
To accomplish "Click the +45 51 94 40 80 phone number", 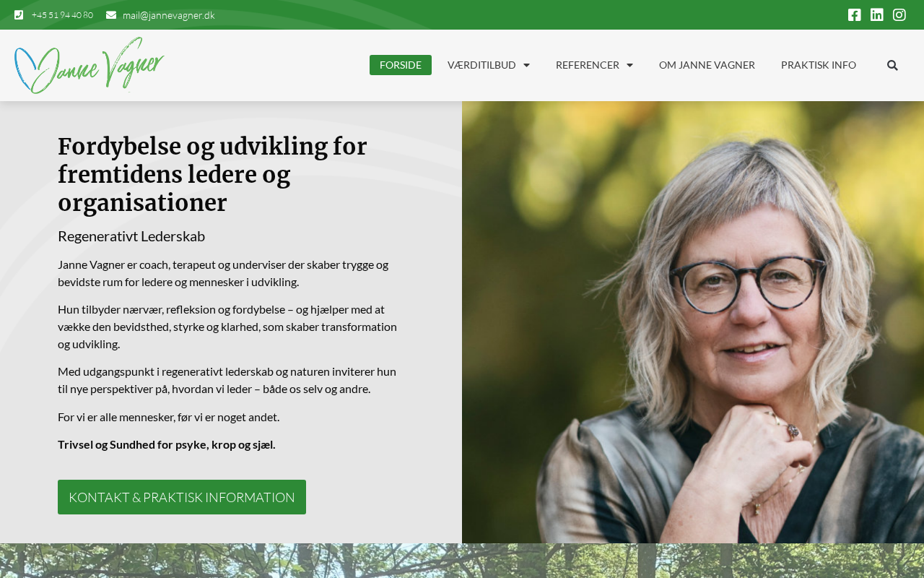I will click(x=62, y=15).
